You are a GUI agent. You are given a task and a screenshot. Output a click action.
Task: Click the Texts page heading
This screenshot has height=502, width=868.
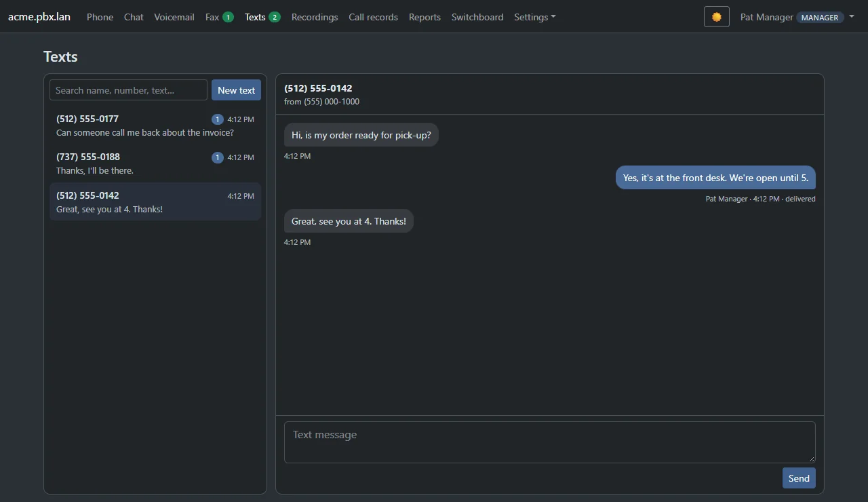(60, 56)
